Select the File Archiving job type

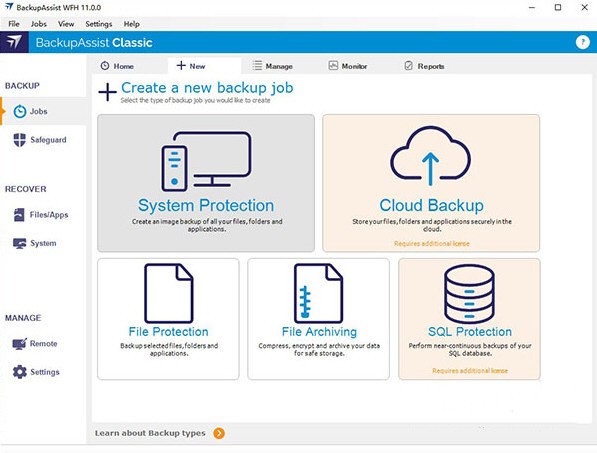[x=318, y=319]
